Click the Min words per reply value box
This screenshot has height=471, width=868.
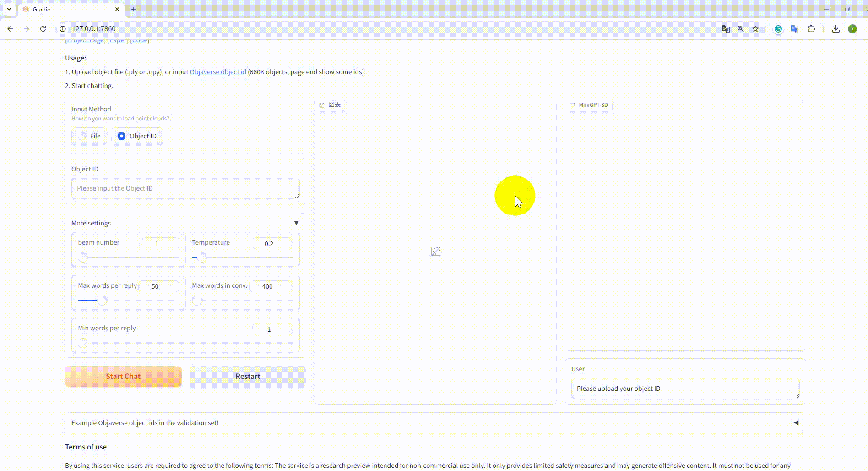(x=273, y=329)
